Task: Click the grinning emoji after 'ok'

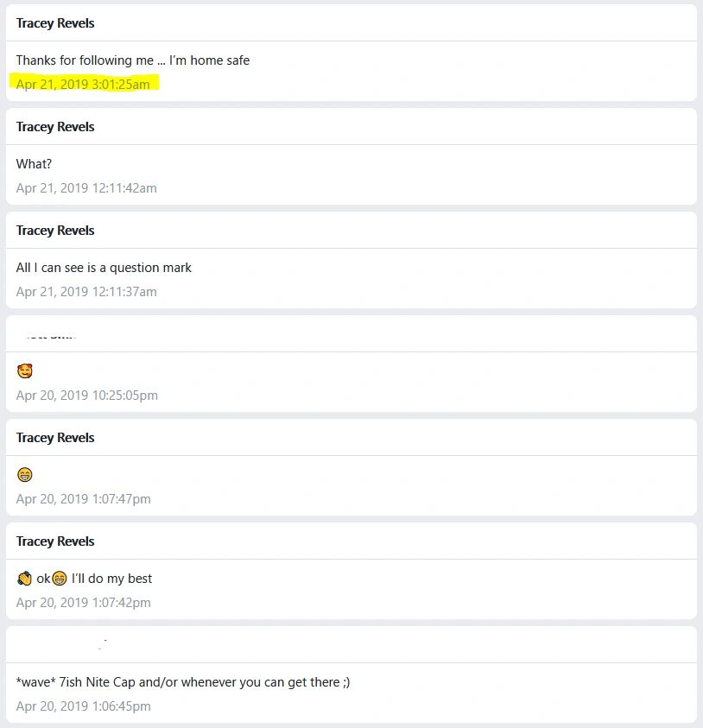Action: [59, 578]
